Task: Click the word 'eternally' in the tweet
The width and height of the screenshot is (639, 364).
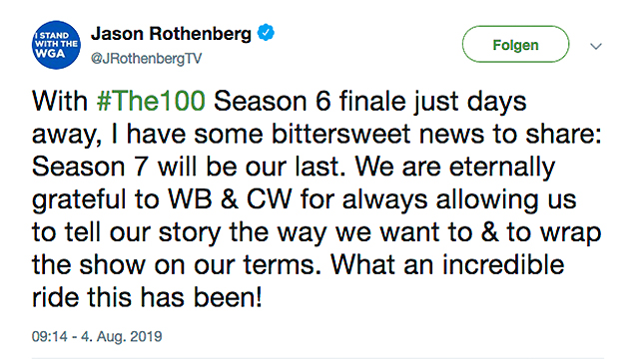Action: point(502,168)
